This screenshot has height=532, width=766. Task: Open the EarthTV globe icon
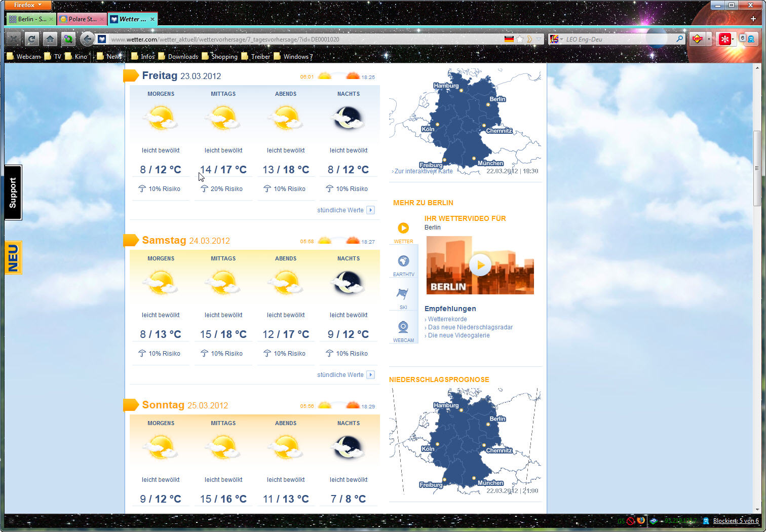pos(403,261)
